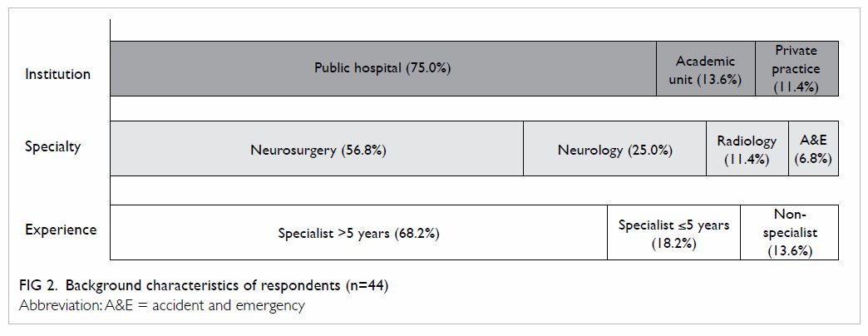This screenshot has height=336, width=868.
Task: Select the Public hospital (75.0%) bar segment
Action: (x=383, y=69)
